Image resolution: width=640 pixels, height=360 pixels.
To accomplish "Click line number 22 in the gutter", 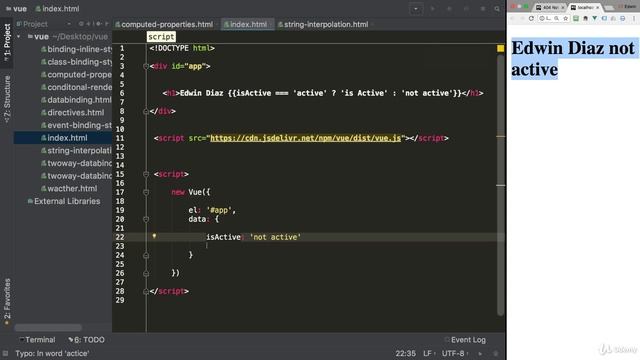I will (x=120, y=237).
